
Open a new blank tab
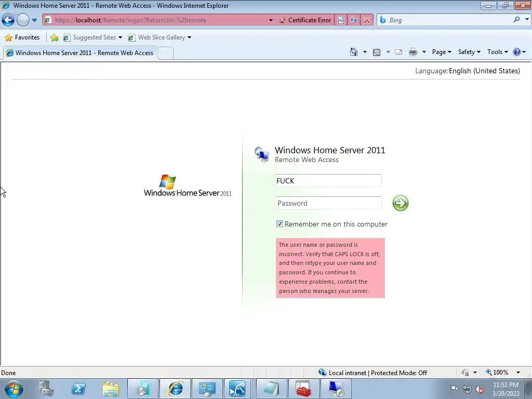coord(166,54)
